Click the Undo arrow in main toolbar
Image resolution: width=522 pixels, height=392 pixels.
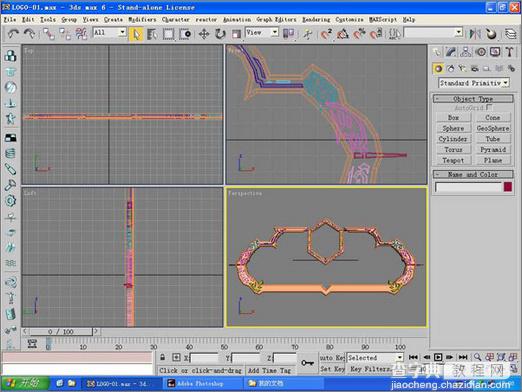13,33
